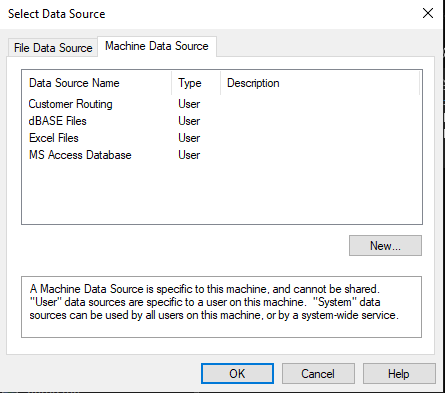Click the Description column header
This screenshot has height=393, width=445.
click(x=320, y=83)
